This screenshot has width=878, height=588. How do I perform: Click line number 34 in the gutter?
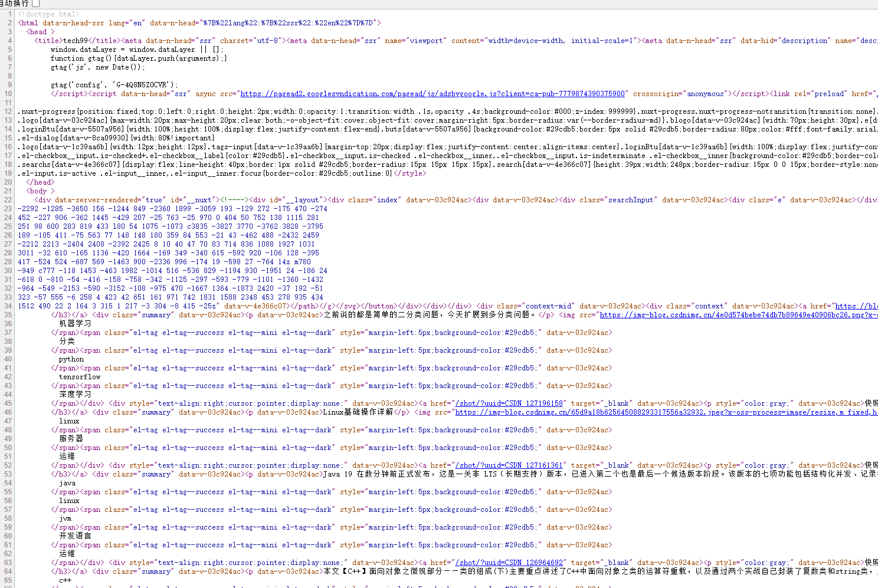pyautogui.click(x=8, y=306)
